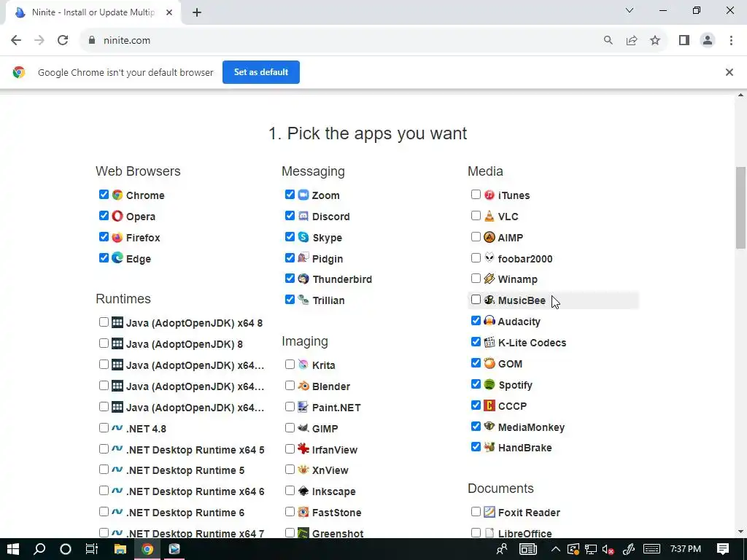This screenshot has height=560, width=747.
Task: Open Chrome three-dot menu
Action: (x=731, y=41)
